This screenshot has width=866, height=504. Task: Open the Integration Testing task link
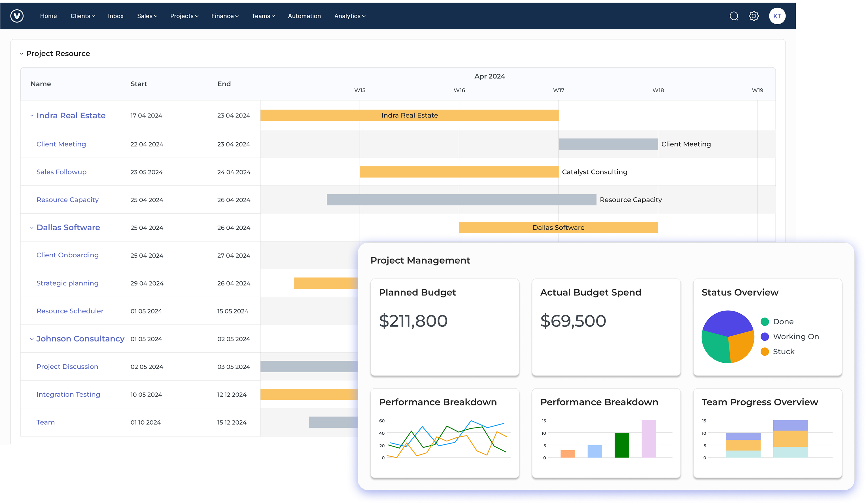click(68, 394)
